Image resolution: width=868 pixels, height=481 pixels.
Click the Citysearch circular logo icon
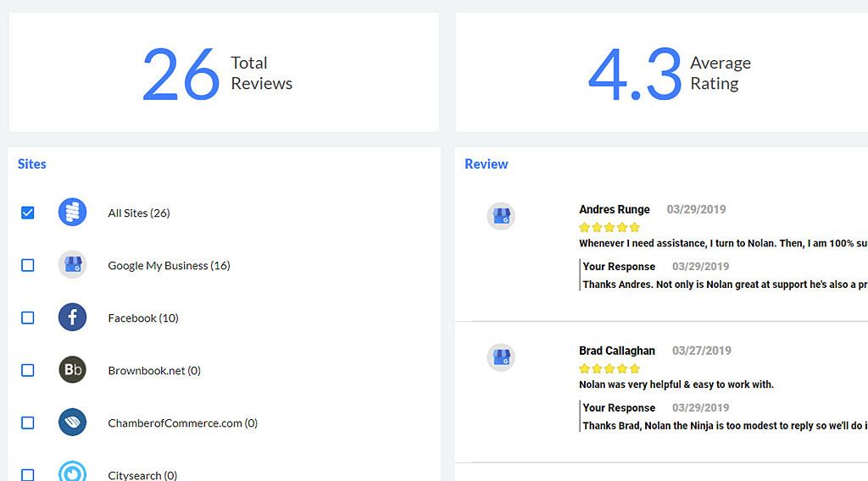(x=73, y=471)
